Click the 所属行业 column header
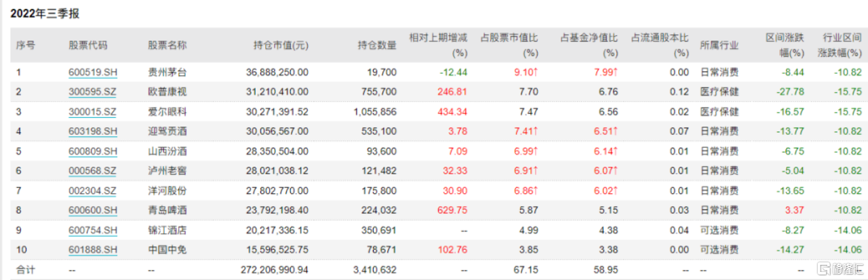This screenshot has height=280, width=868. pos(719,45)
